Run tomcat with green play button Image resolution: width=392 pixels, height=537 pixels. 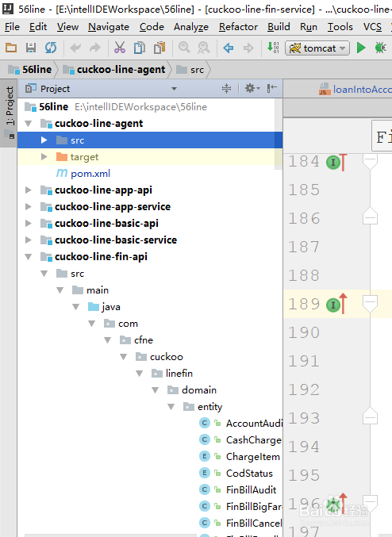[x=361, y=48]
